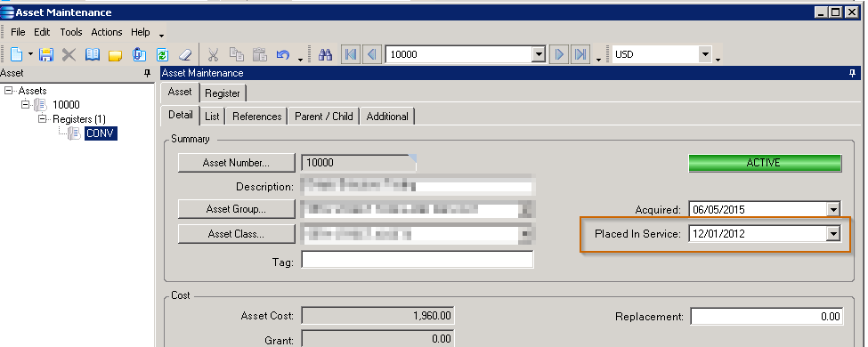Click the Copy toolbar icon
Image resolution: width=868 pixels, height=347 pixels.
tap(237, 54)
